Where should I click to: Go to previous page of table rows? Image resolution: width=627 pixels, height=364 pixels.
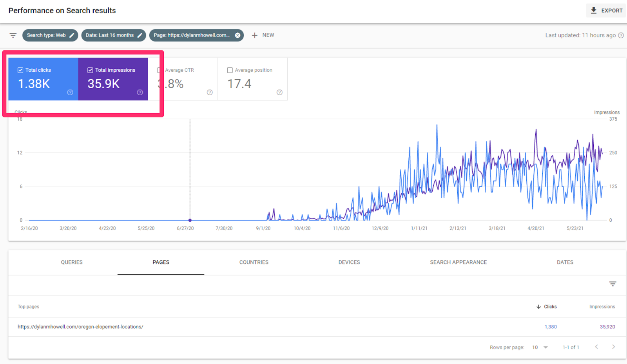coord(596,347)
